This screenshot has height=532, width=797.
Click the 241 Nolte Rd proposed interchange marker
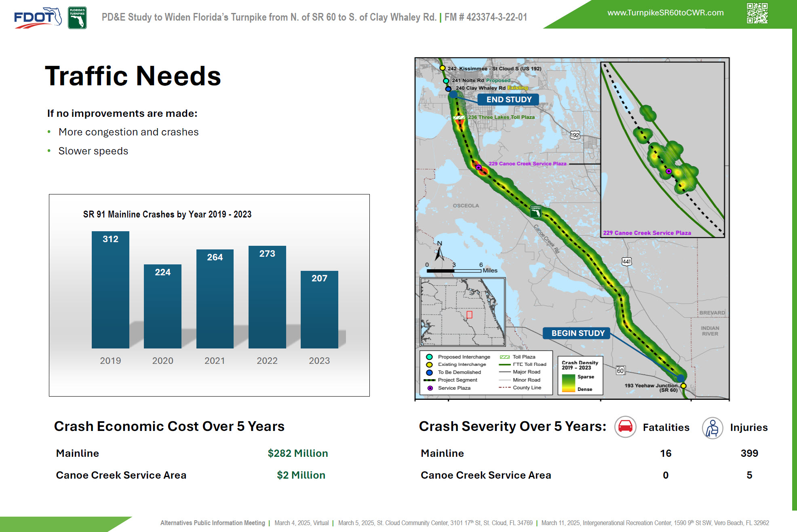point(446,80)
